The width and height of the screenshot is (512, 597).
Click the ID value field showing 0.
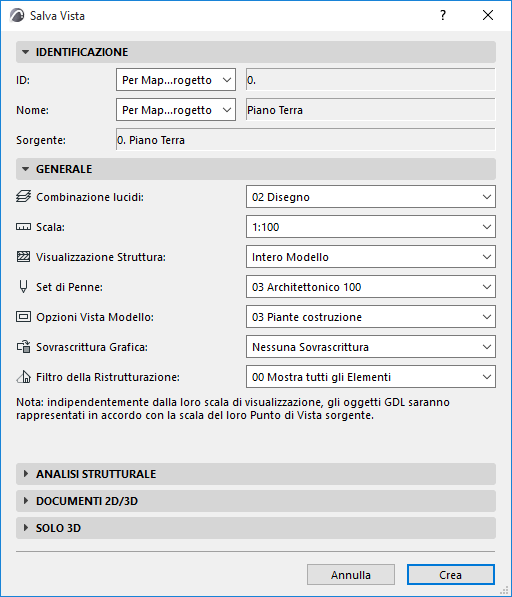pyautogui.click(x=371, y=80)
